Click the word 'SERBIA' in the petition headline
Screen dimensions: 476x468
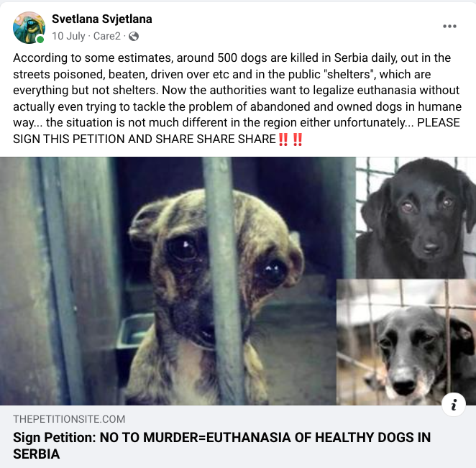(36, 454)
